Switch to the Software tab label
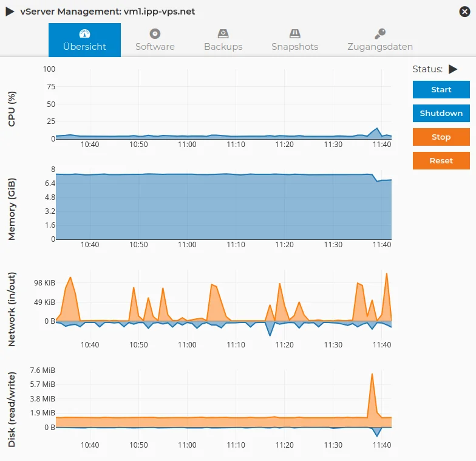The height and width of the screenshot is (461, 476). 155,47
